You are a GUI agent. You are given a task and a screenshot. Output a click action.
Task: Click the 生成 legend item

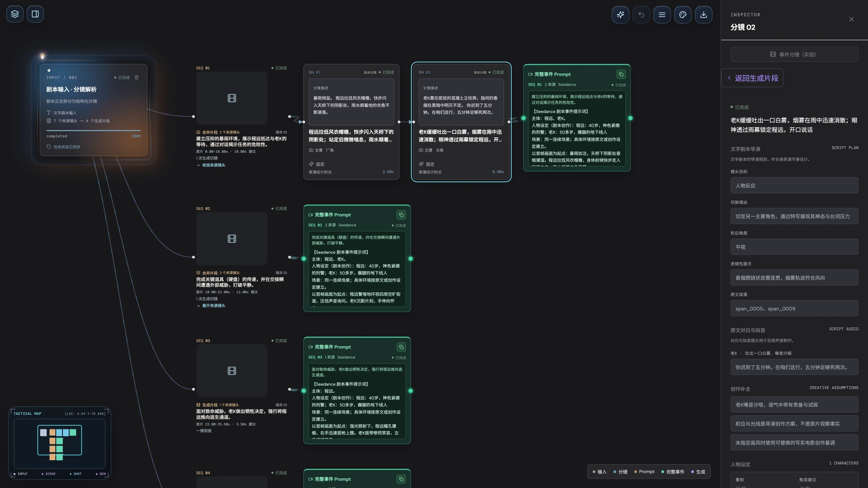698,472
